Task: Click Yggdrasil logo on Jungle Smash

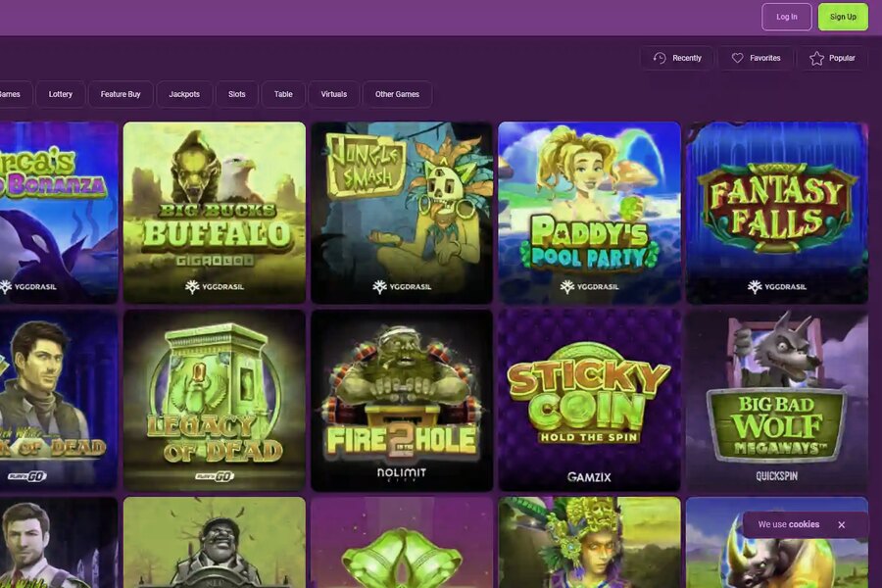Action: point(402,287)
